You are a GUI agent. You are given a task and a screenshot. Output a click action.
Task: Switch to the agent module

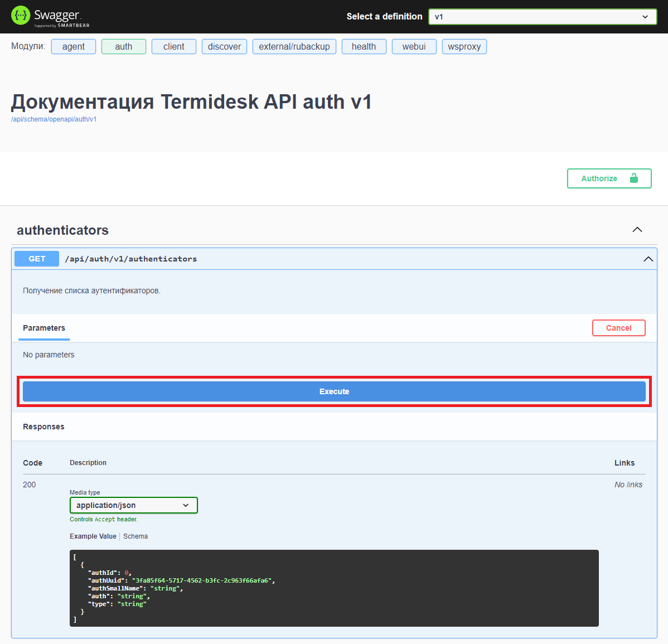coord(74,47)
